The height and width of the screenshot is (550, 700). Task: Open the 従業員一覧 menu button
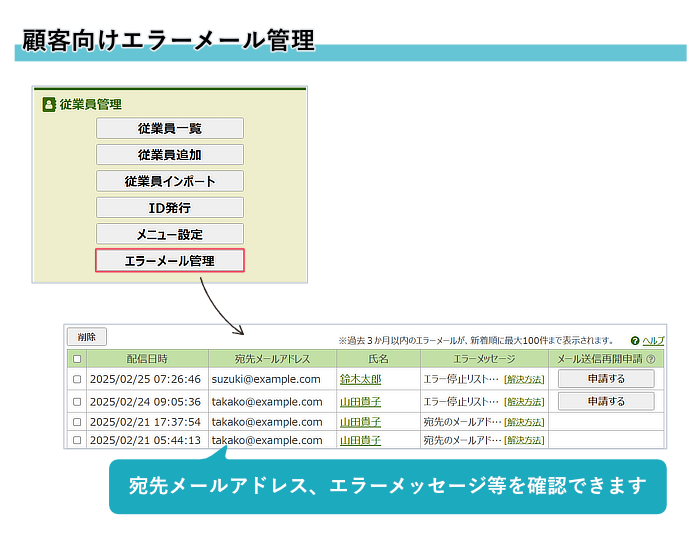point(170,128)
